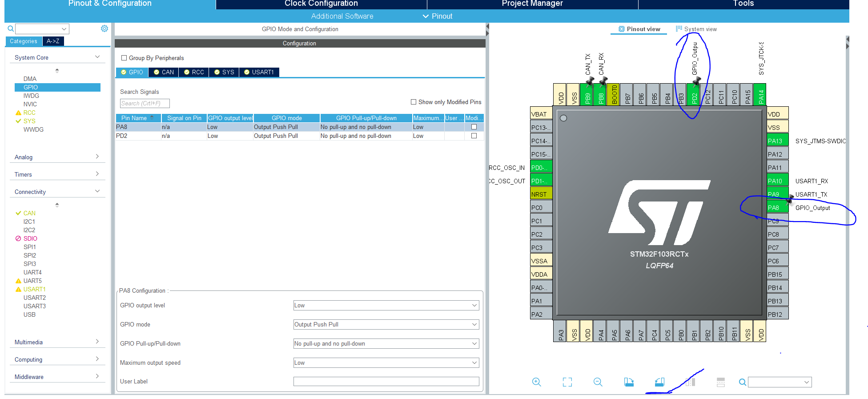Zoom out of the pinout view
This screenshot has width=868, height=399.
598,382
